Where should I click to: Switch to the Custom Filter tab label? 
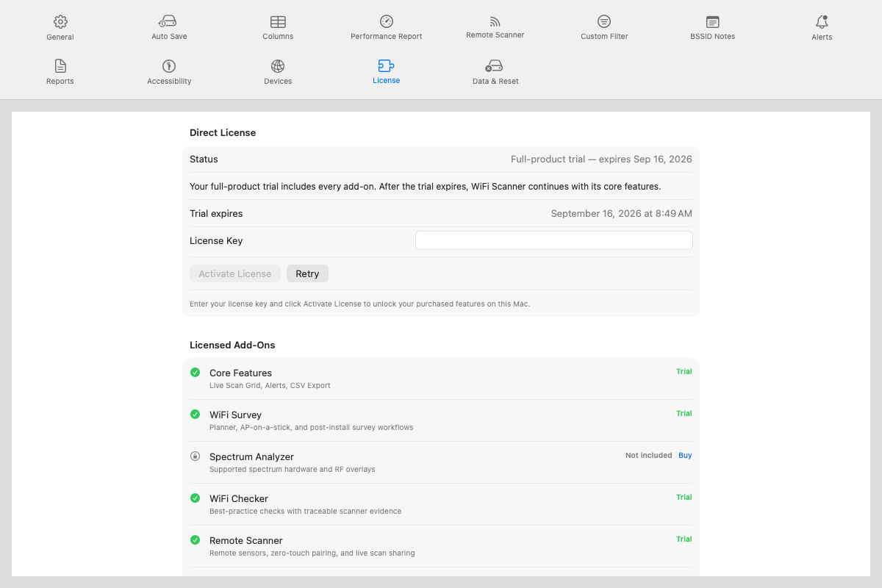click(604, 37)
